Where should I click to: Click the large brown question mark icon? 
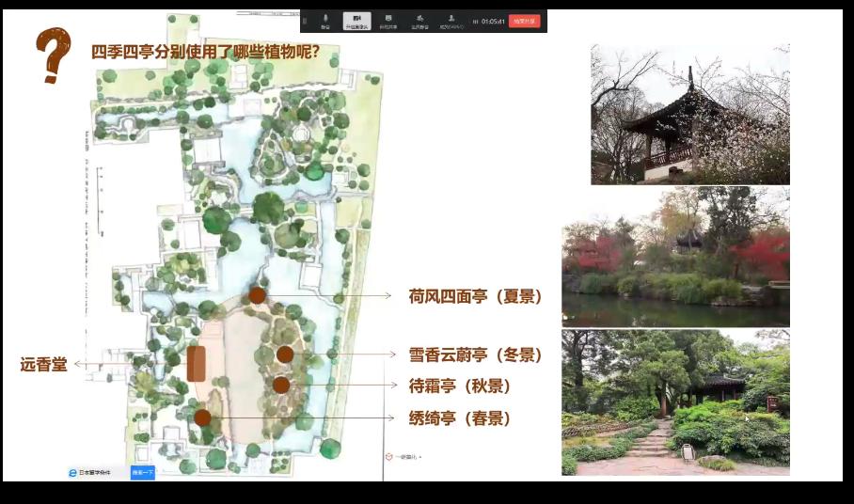click(53, 55)
